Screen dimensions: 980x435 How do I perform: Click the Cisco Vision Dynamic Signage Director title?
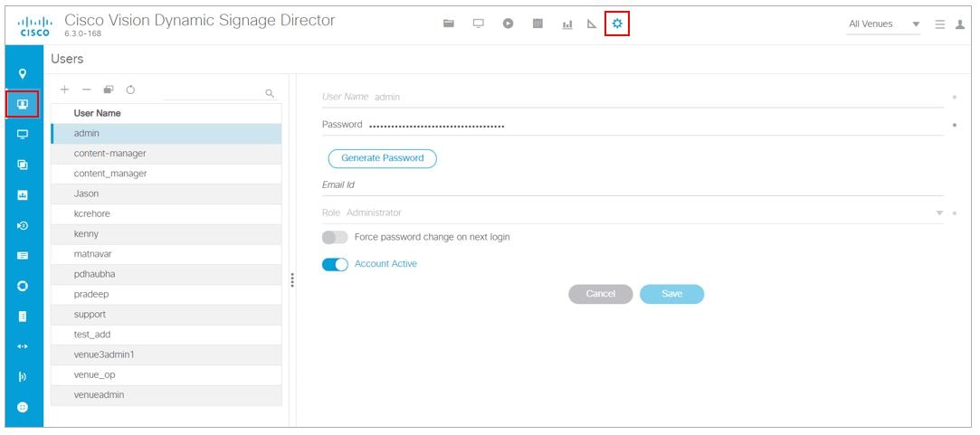pyautogui.click(x=200, y=20)
